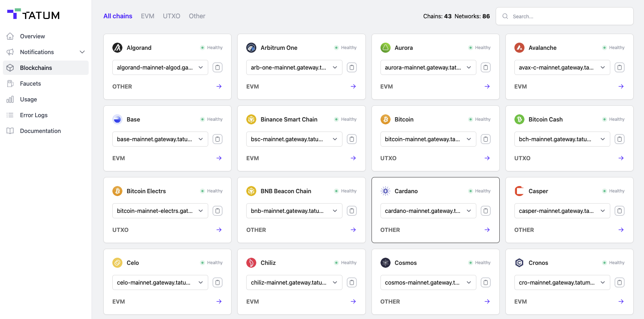Image resolution: width=644 pixels, height=319 pixels.
Task: Copy the Bitcoin Cash gateway URL
Action: pyautogui.click(x=620, y=139)
